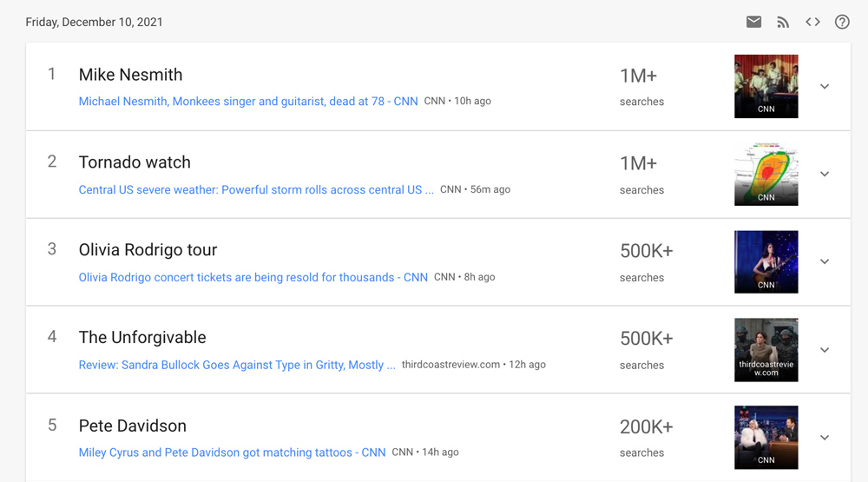Select The Unforgivable title
Viewport: 868px width, 482px height.
pos(142,337)
